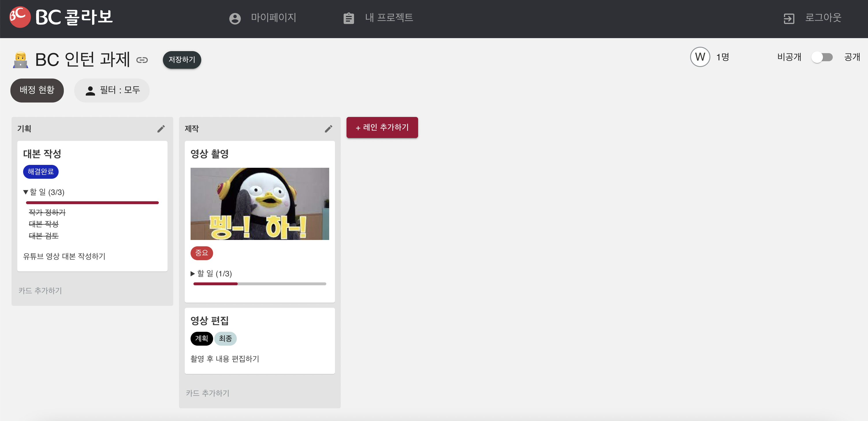Screen dimensions: 868x421
Task: Go to 내 프로젝트 in navigation
Action: [389, 18]
